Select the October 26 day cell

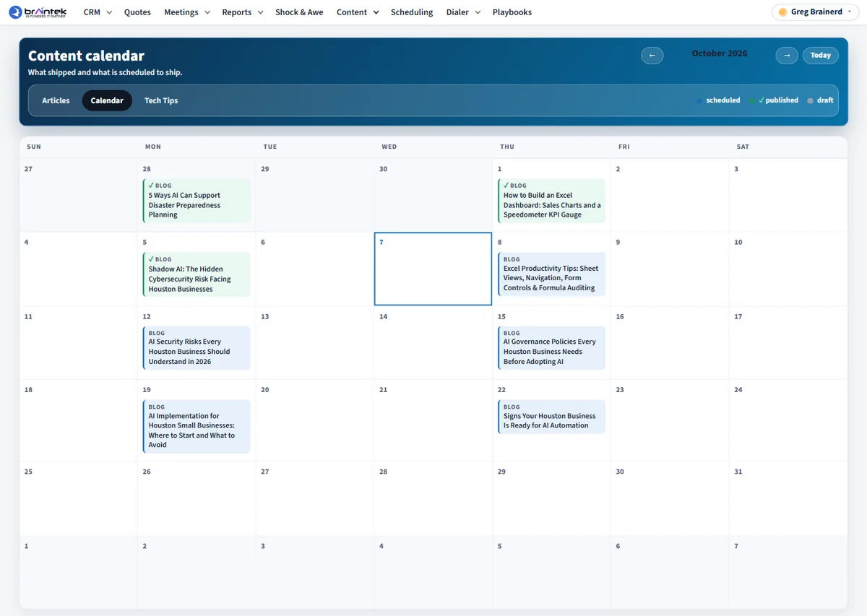pos(197,499)
